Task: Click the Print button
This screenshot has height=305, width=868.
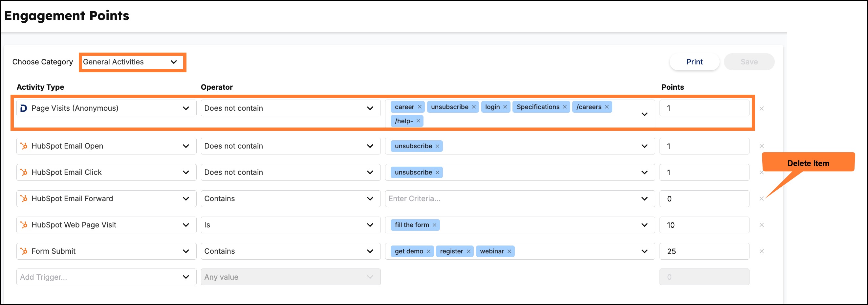Action: pos(694,62)
